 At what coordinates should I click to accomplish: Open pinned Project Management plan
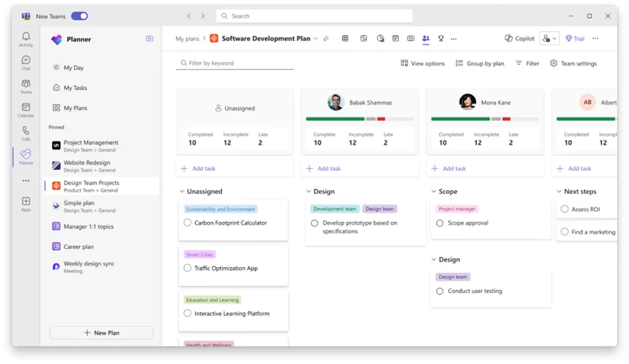(102, 146)
